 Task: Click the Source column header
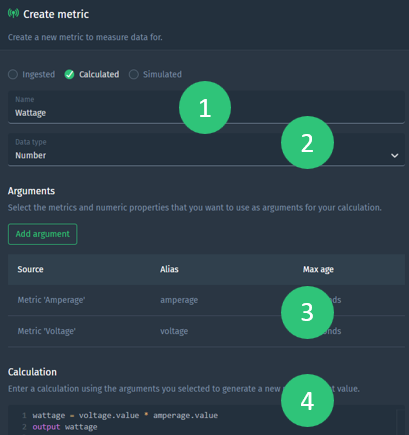click(x=30, y=269)
